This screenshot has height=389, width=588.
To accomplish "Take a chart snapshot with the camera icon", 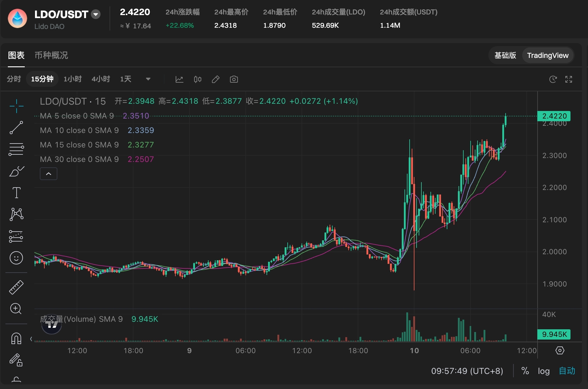I will (x=234, y=79).
